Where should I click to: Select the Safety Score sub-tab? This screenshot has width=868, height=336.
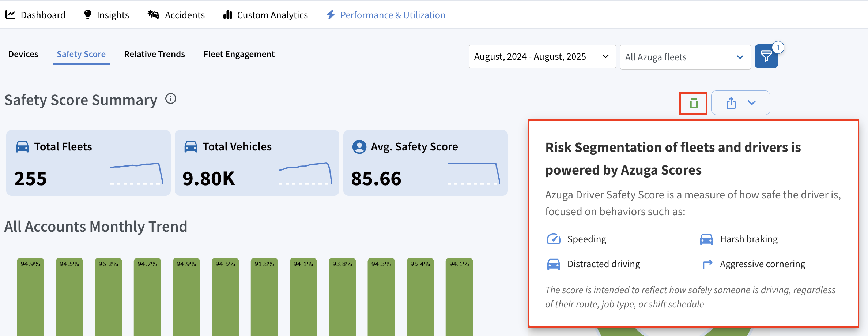point(81,54)
